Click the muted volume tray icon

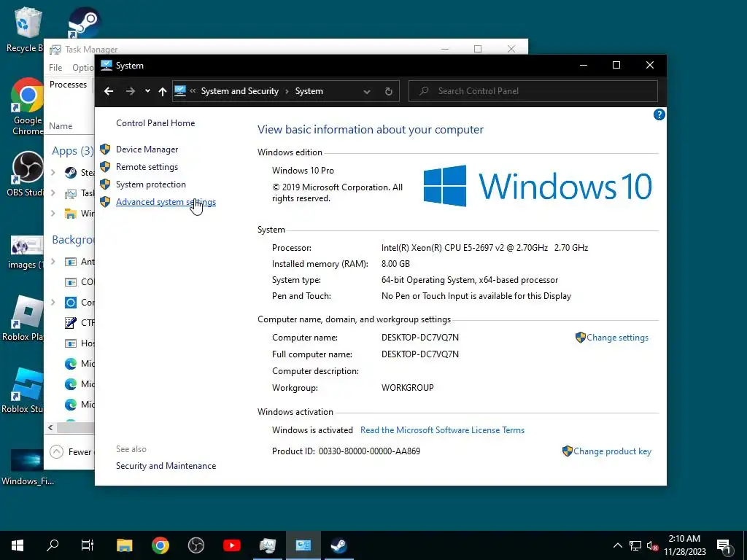tap(652, 545)
